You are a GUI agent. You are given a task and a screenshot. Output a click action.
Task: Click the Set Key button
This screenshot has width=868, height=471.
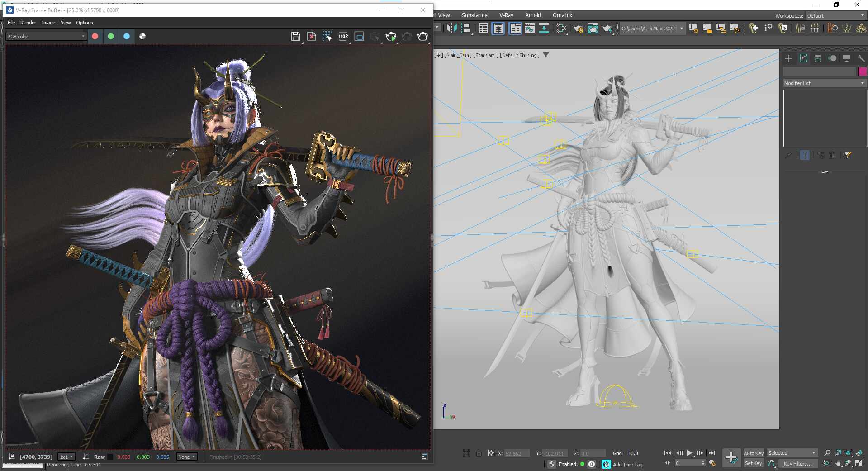point(754,463)
